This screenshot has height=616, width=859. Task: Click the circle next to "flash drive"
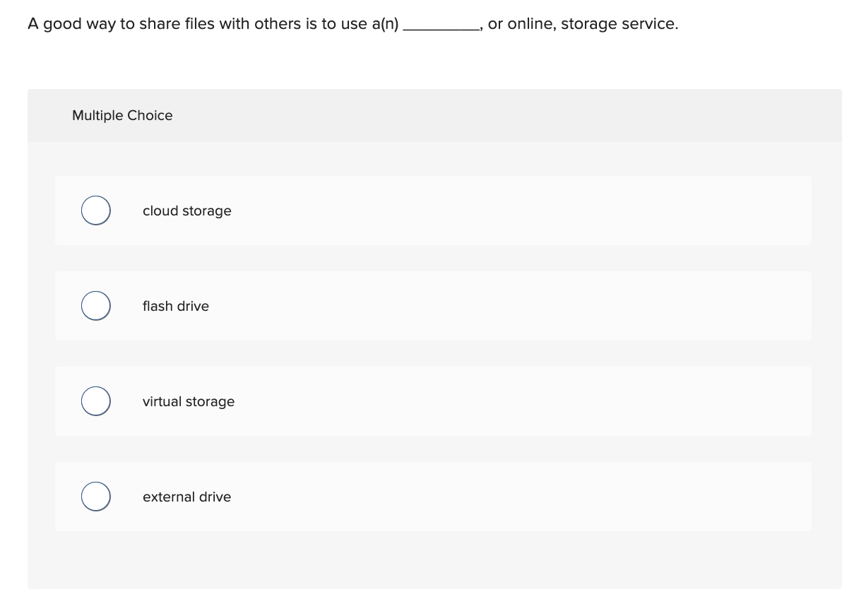click(95, 305)
